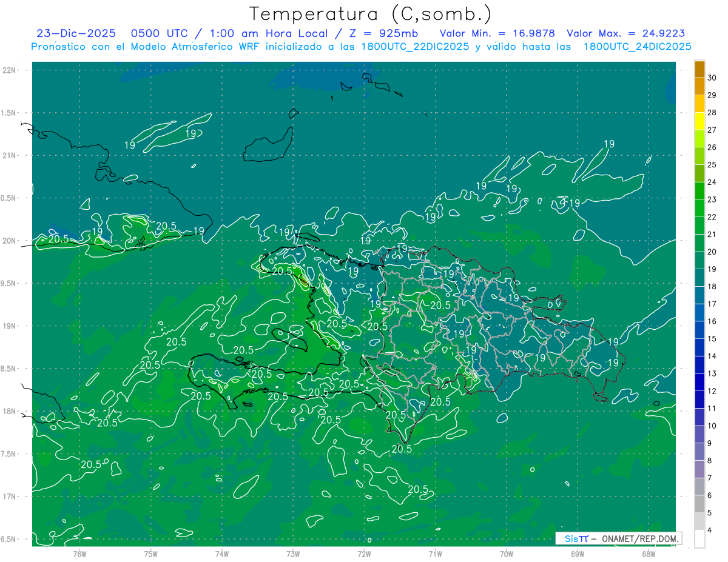This screenshot has width=728, height=562.
Task: Click legend value "17" on color scale
Action: click(x=712, y=304)
